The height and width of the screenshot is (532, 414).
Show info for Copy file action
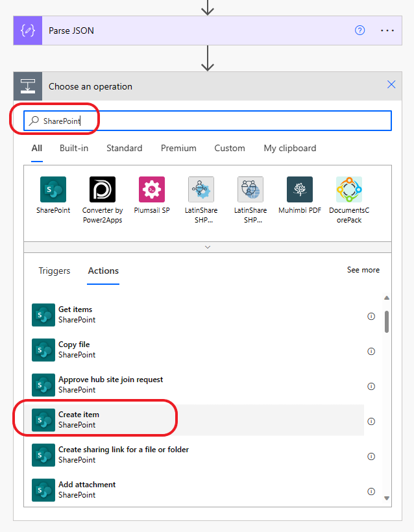pos(371,351)
